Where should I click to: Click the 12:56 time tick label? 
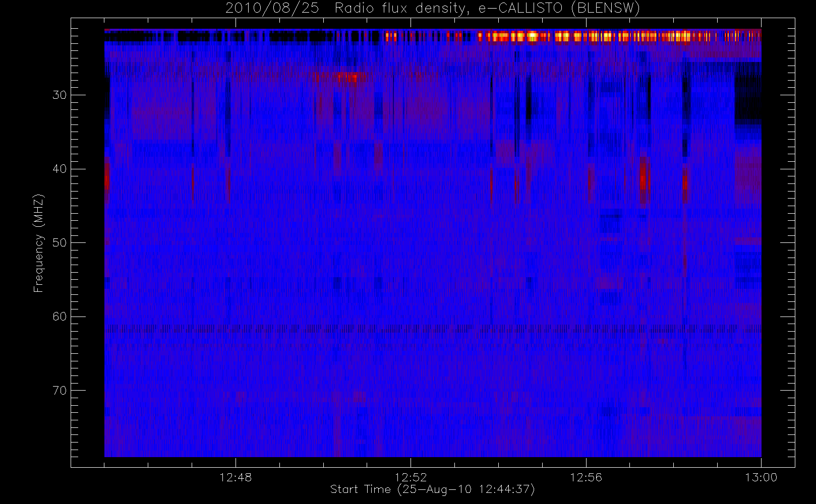coord(586,477)
